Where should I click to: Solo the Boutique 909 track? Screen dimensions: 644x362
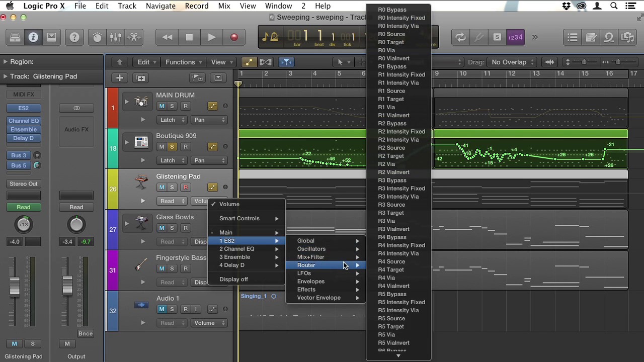pyautogui.click(x=172, y=147)
